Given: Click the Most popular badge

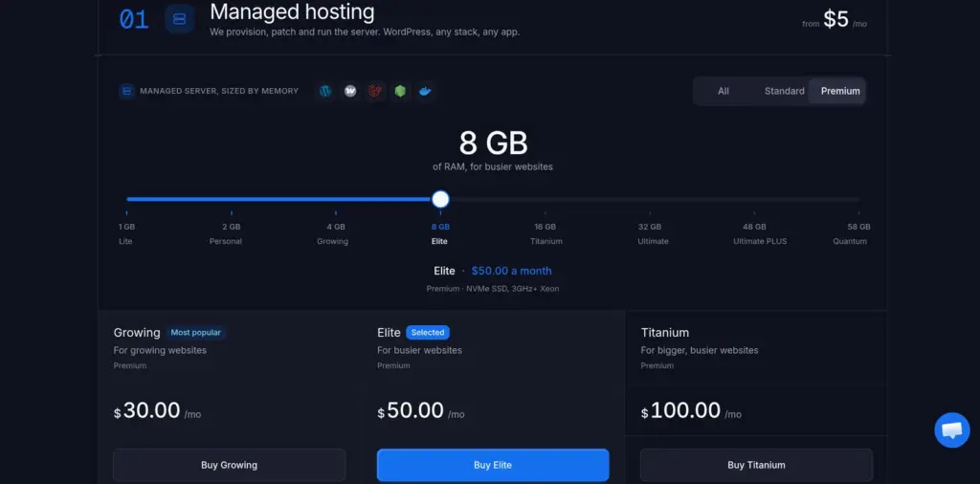Looking at the screenshot, I should pos(195,332).
